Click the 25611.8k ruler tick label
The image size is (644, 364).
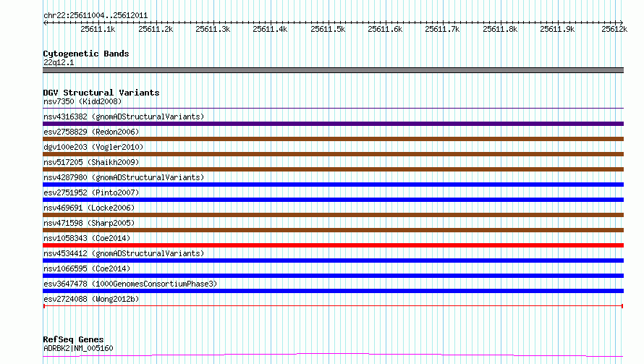click(x=500, y=29)
